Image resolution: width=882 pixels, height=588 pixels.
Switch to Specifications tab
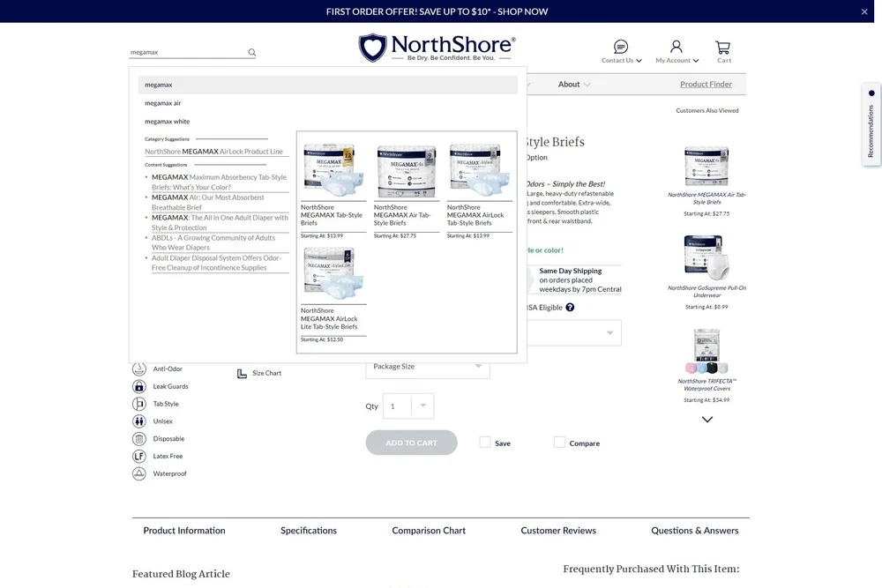pyautogui.click(x=308, y=530)
